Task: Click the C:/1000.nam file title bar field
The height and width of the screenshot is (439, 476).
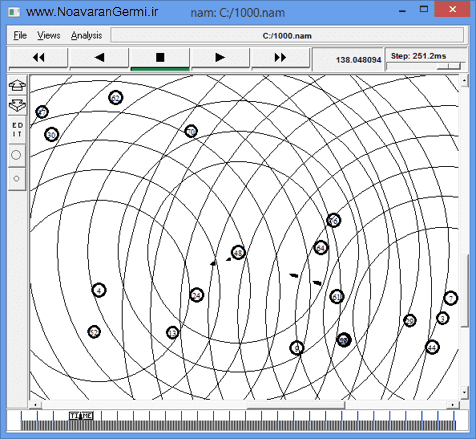Action: coord(287,36)
